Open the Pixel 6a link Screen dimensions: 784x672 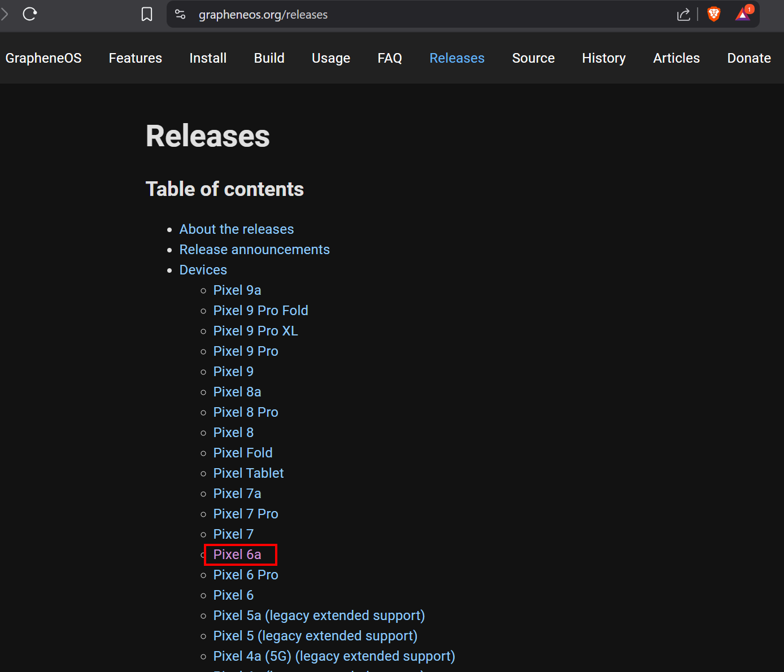[x=237, y=555]
